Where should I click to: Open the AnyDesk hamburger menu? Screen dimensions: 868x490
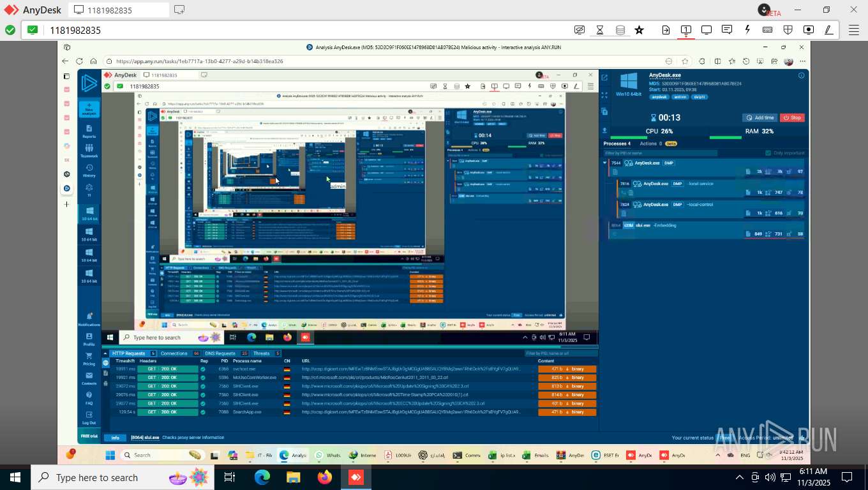pyautogui.click(x=854, y=30)
